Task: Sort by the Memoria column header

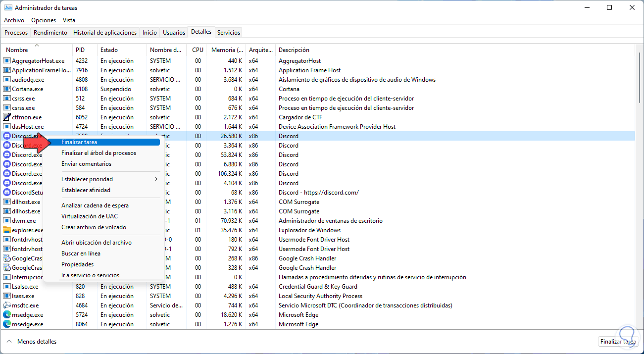Action: click(x=226, y=50)
